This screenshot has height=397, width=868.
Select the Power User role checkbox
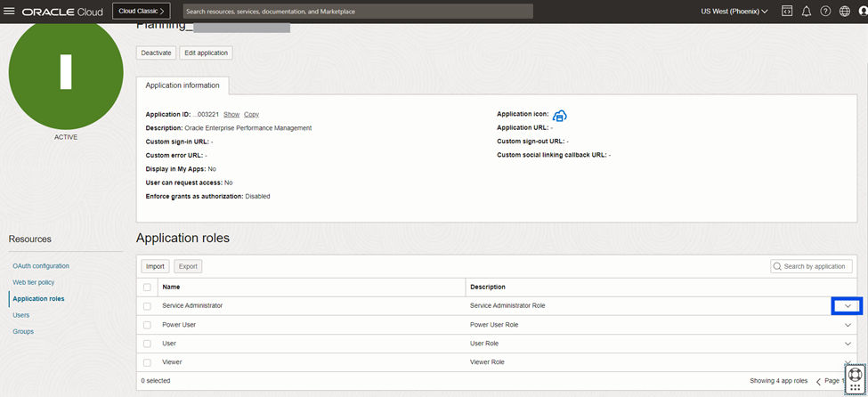(147, 325)
